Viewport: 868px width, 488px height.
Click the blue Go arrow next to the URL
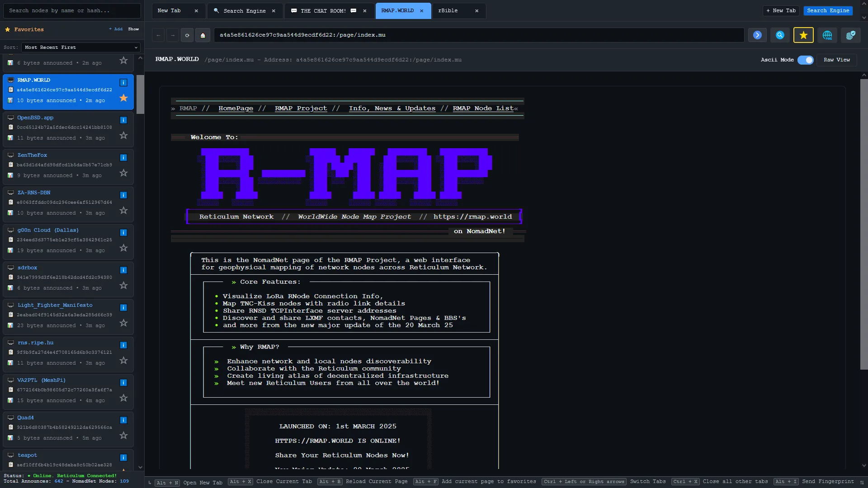point(757,35)
